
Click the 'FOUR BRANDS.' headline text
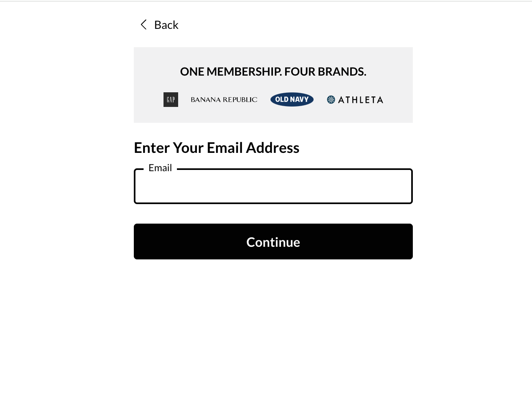coord(325,72)
